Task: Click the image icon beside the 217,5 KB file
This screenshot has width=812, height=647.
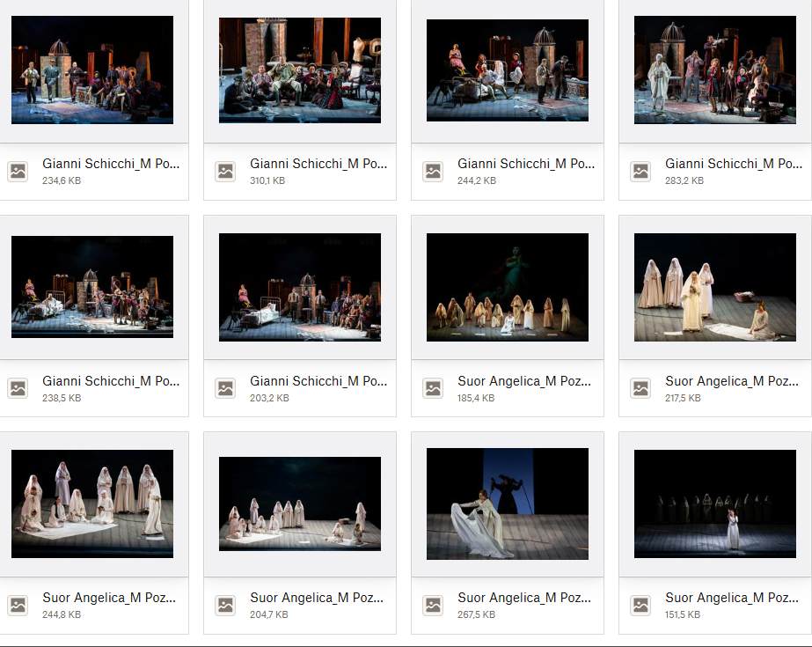Action: (640, 388)
